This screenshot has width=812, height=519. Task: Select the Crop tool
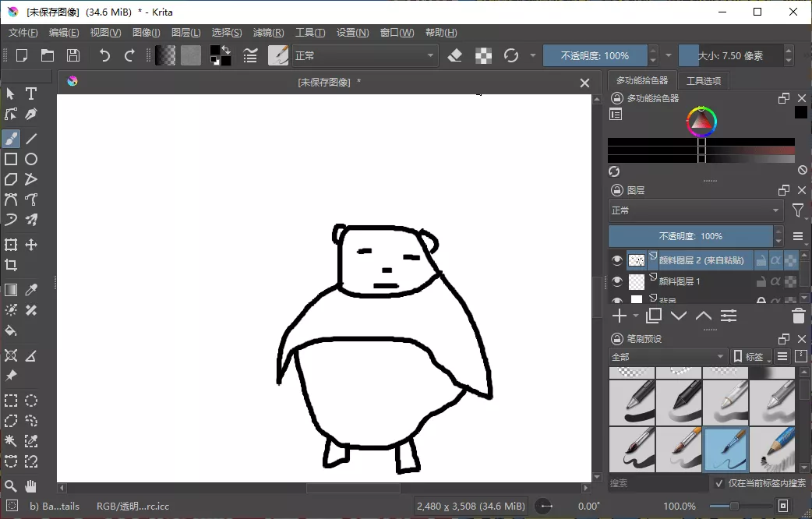tap(11, 265)
